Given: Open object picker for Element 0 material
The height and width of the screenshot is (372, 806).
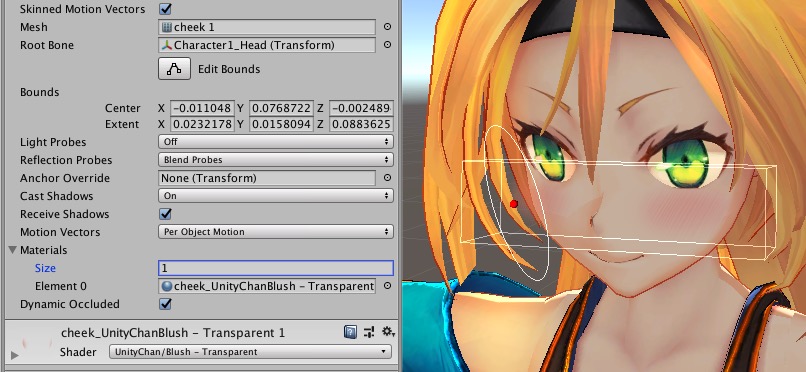Looking at the screenshot, I should pyautogui.click(x=388, y=286).
